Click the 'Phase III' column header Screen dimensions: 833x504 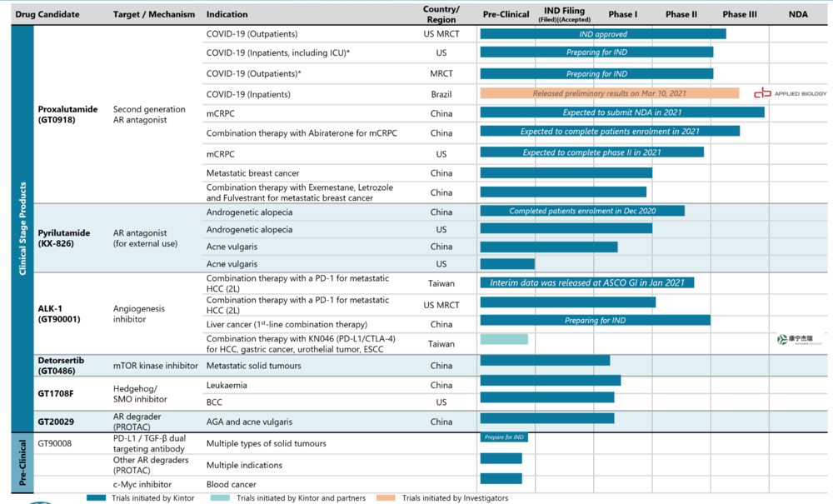740,14
